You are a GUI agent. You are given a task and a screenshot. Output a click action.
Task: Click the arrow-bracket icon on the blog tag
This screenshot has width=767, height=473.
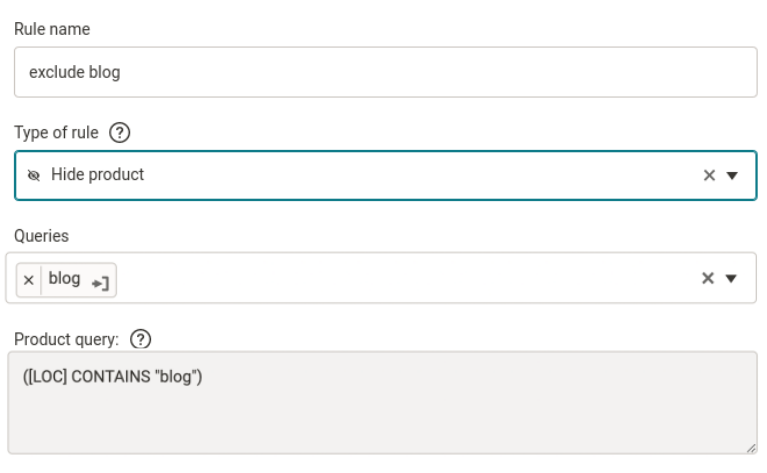click(x=100, y=283)
